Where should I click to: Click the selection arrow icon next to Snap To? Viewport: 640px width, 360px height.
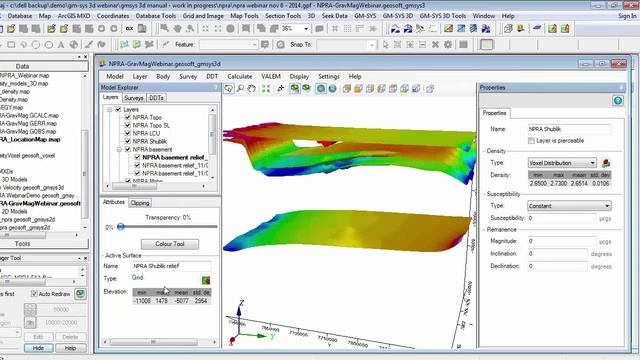385,44
